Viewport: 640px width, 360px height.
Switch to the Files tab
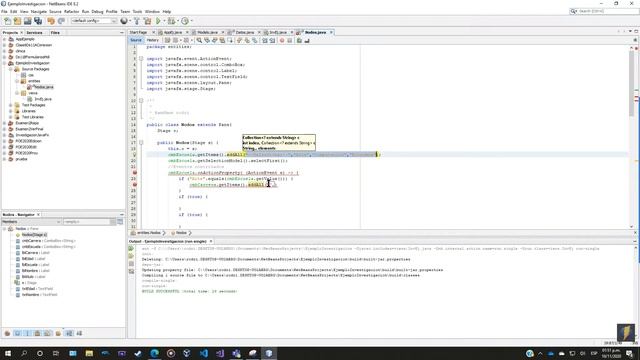(55, 32)
